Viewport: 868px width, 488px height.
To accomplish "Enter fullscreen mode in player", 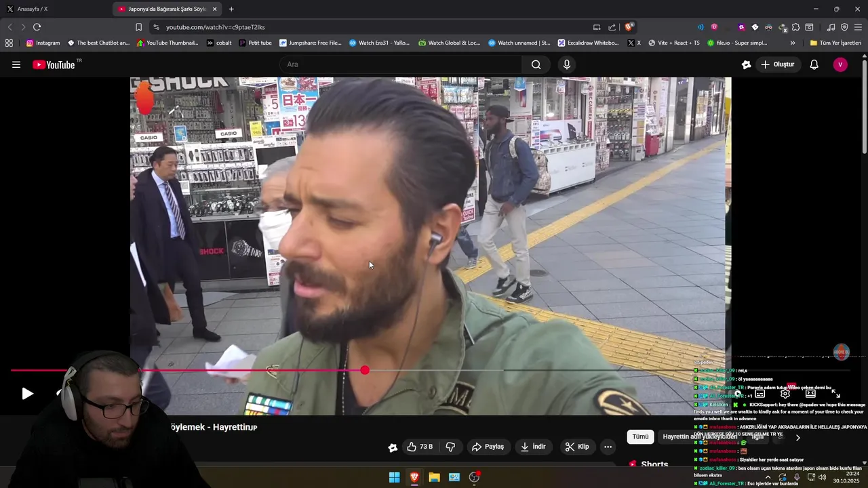I will tap(835, 393).
